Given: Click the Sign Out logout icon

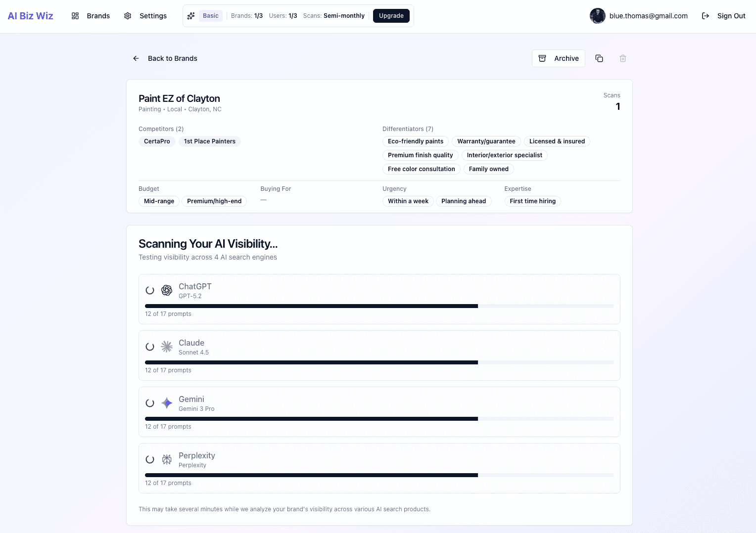Looking at the screenshot, I should pos(705,16).
